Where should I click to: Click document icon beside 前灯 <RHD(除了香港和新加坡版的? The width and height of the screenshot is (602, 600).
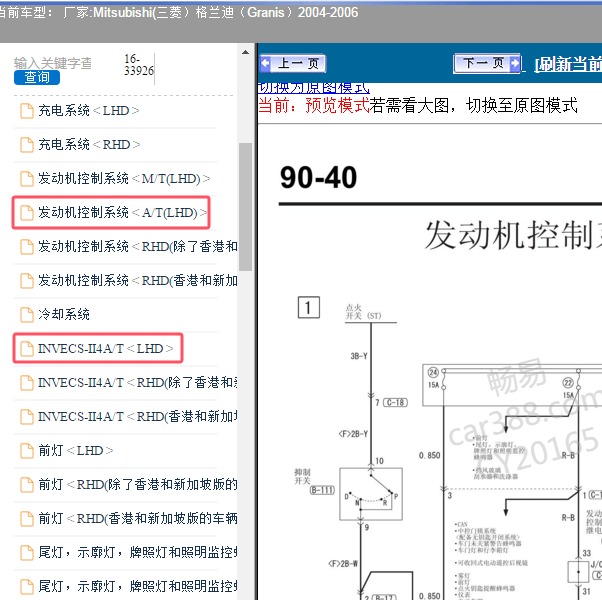26,485
